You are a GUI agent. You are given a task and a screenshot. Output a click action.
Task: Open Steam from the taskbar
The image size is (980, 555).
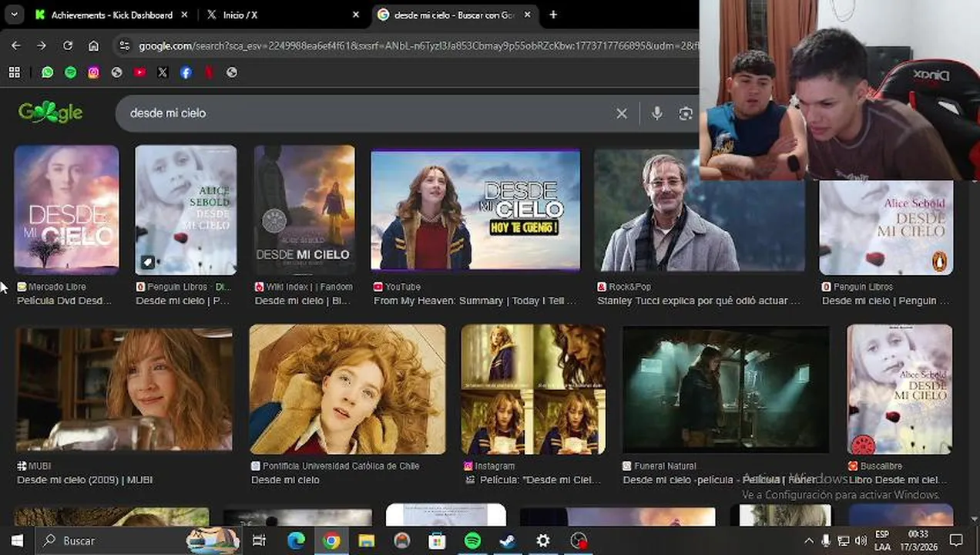[x=508, y=540]
